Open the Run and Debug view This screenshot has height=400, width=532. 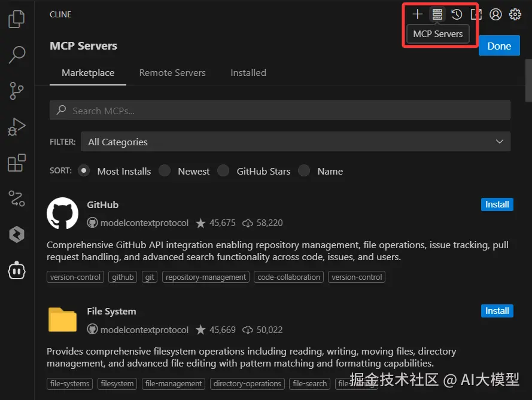click(16, 127)
